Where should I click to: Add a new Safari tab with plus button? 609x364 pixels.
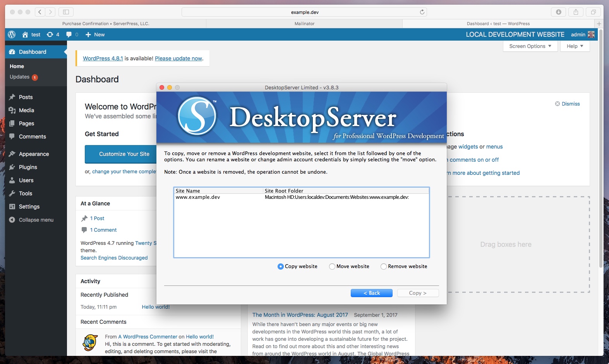(599, 24)
